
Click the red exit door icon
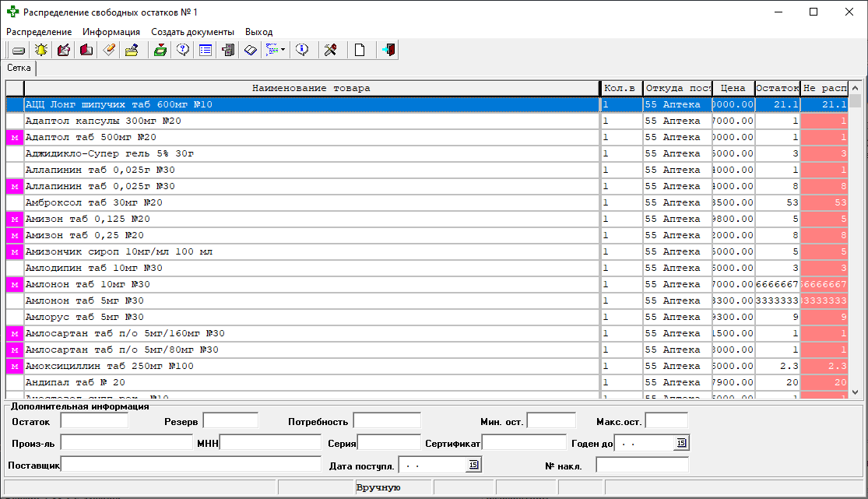click(x=388, y=50)
